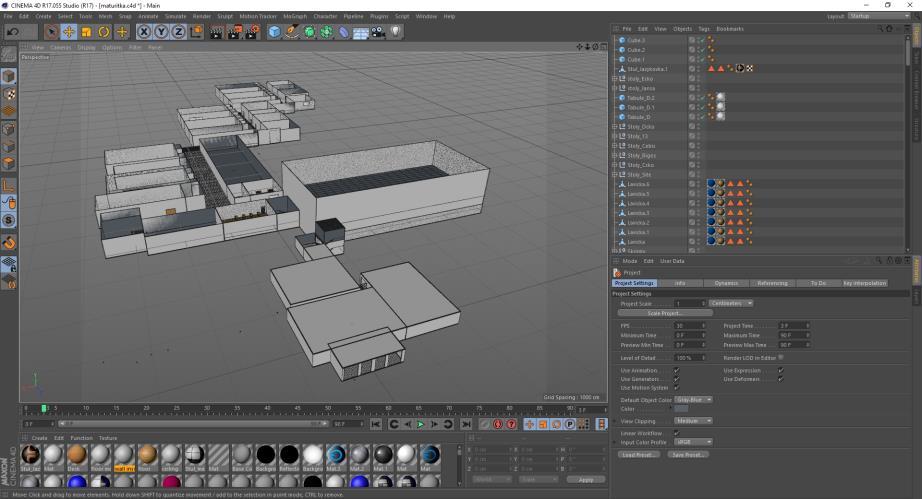The width and height of the screenshot is (922, 499).
Task: Open Edit Render Settings icon
Action: coord(252,32)
